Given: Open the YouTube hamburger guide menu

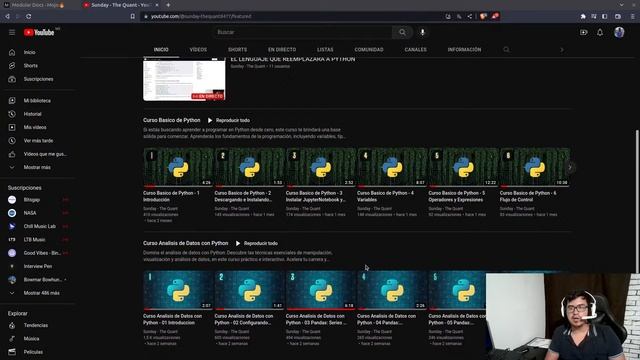Looking at the screenshot, I should [x=12, y=32].
